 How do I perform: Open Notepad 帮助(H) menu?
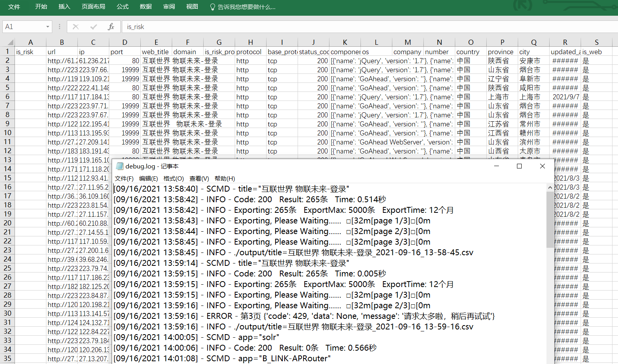225,179
